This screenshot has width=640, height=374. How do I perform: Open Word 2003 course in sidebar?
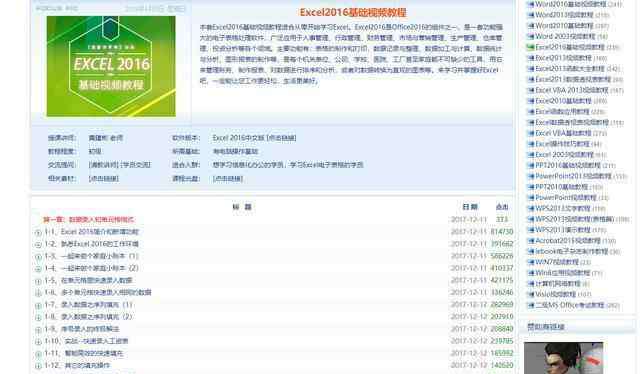[565, 36]
